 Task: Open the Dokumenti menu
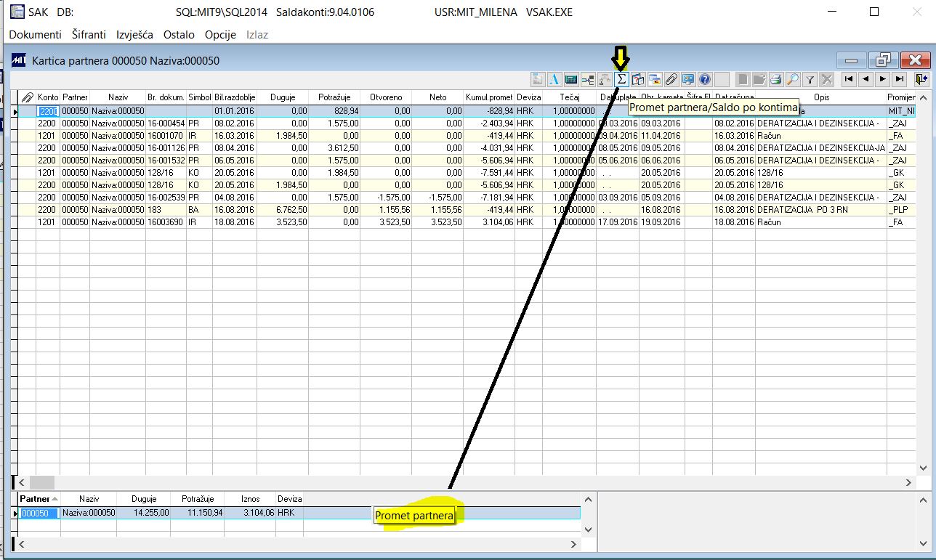[35, 34]
